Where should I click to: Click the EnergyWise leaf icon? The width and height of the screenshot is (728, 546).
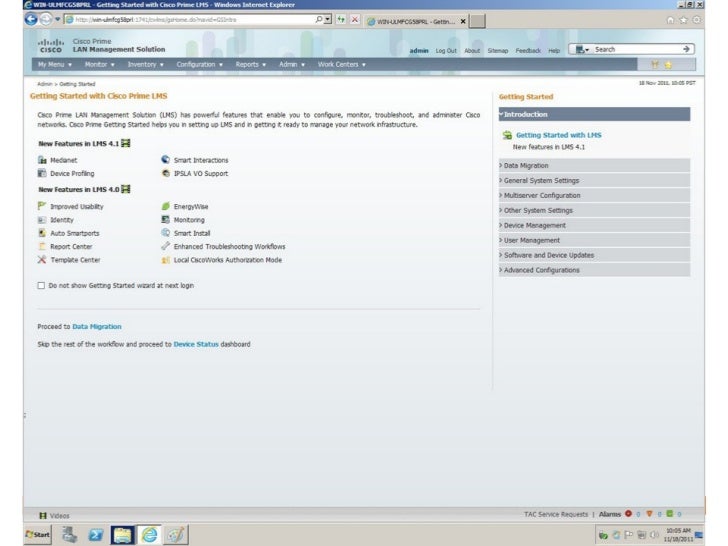tap(165, 206)
